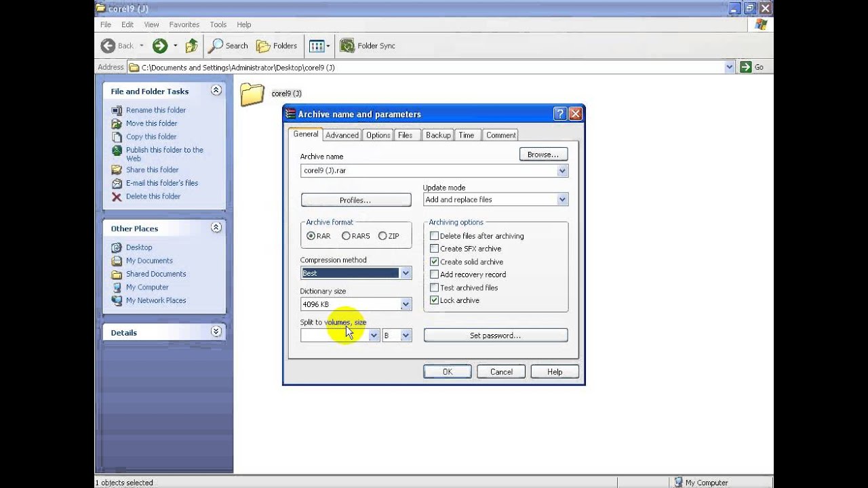Image resolution: width=868 pixels, height=488 pixels.
Task: Open the Split to volumes size dropdown
Action: 374,335
